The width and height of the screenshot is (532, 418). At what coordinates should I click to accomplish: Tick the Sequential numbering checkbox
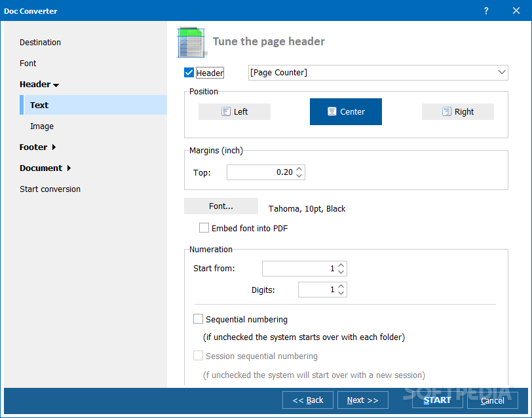198,319
